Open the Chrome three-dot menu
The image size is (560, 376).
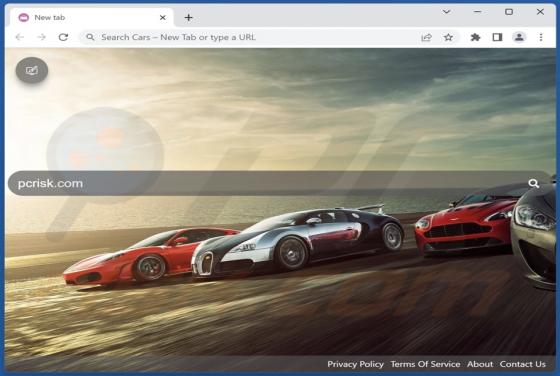541,37
